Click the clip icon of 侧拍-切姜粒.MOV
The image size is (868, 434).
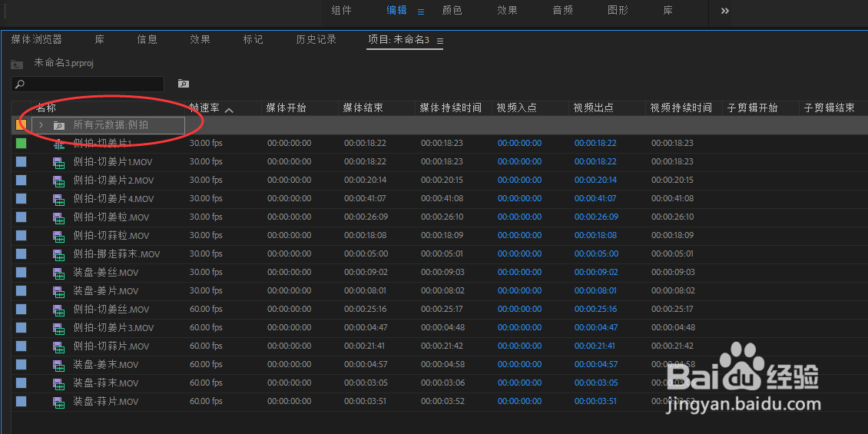[58, 217]
